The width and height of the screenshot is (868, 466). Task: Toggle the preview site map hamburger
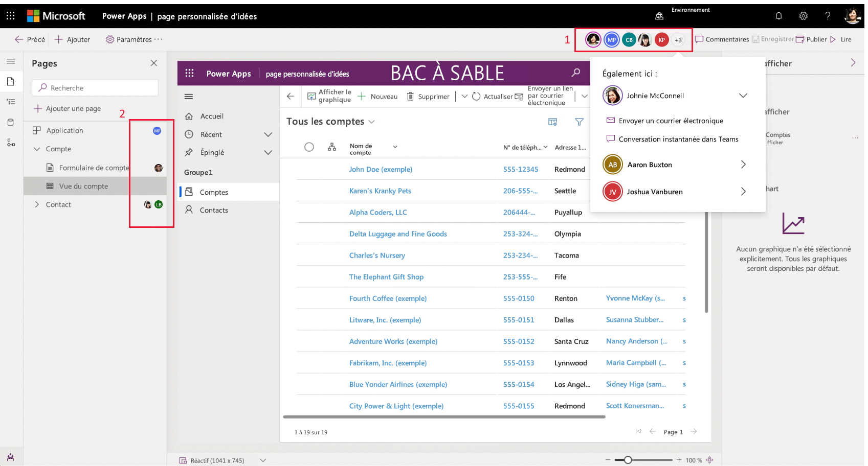[x=189, y=97]
